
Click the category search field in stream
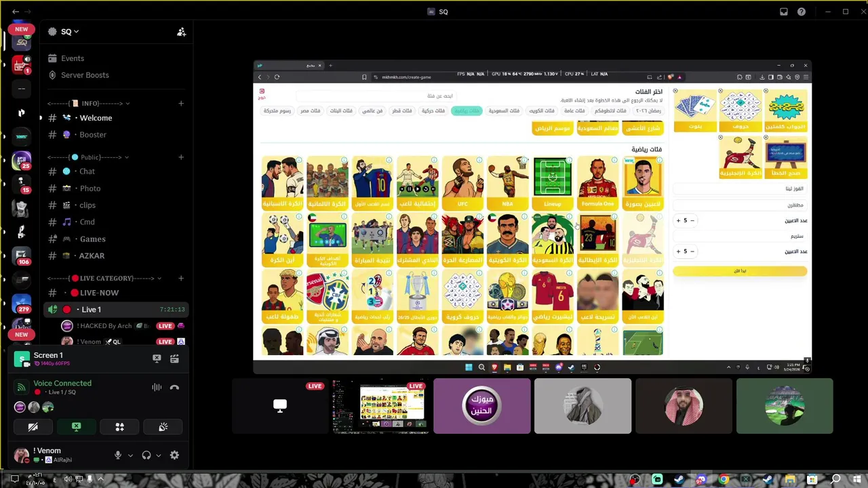[x=377, y=96]
